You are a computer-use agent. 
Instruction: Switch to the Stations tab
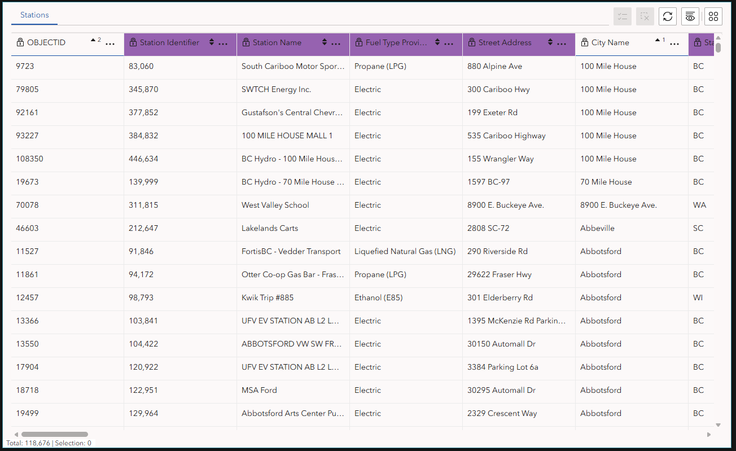34,15
